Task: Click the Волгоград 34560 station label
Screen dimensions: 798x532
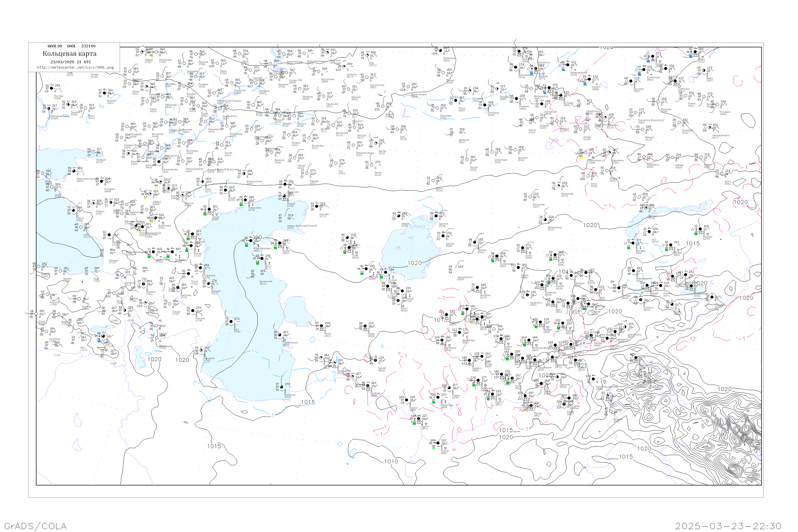Action: pyautogui.click(x=192, y=152)
